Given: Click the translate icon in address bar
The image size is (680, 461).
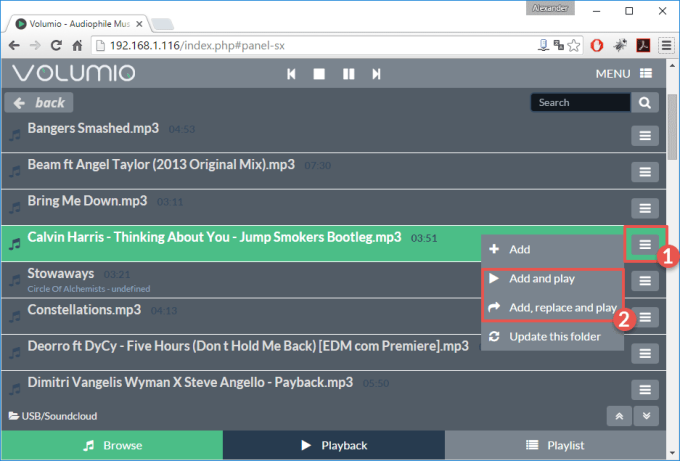Looking at the screenshot, I should pyautogui.click(x=559, y=45).
